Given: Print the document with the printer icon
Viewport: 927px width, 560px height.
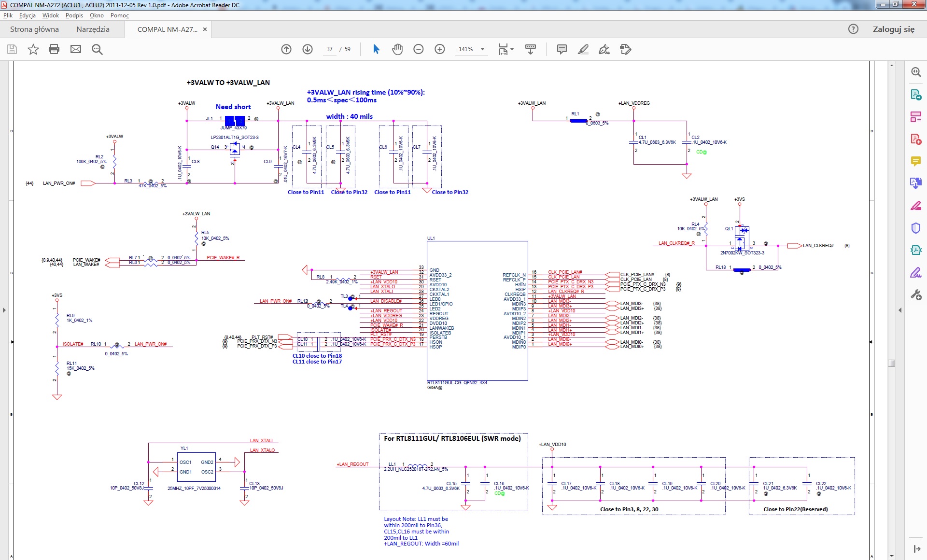Looking at the screenshot, I should point(54,49).
